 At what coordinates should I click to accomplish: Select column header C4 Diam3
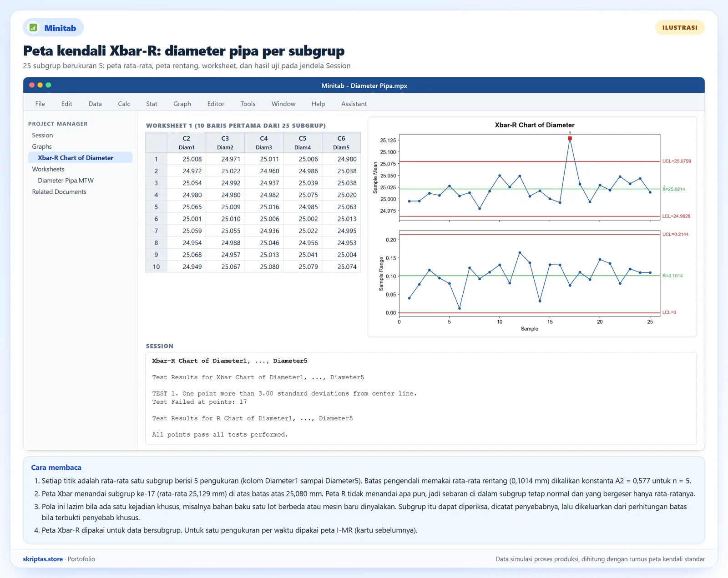[x=264, y=142]
